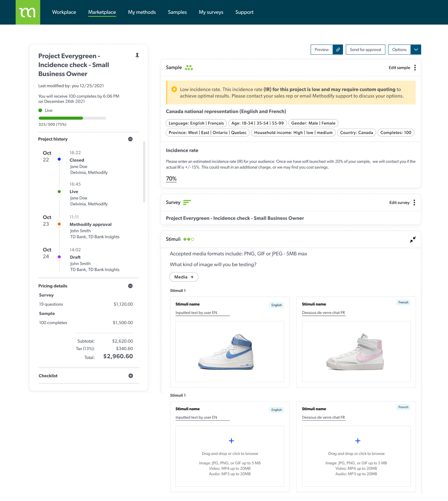Click the project history scrollbar

click(144, 172)
